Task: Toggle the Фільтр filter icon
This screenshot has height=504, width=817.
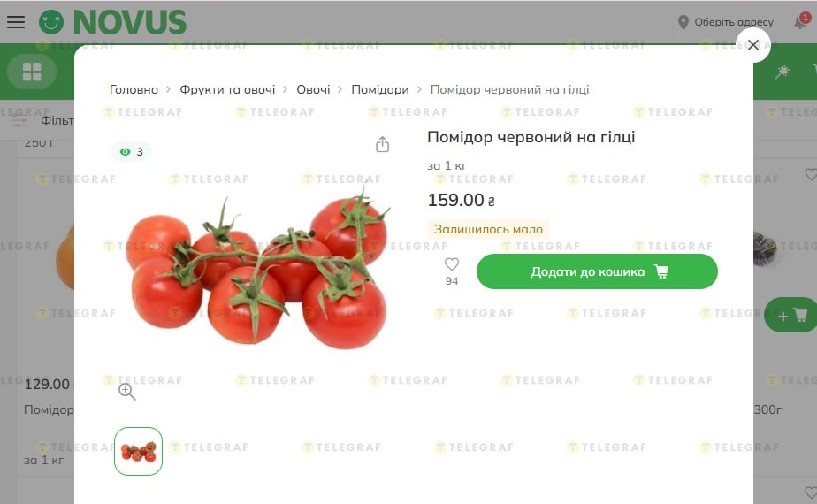Action: [x=19, y=121]
